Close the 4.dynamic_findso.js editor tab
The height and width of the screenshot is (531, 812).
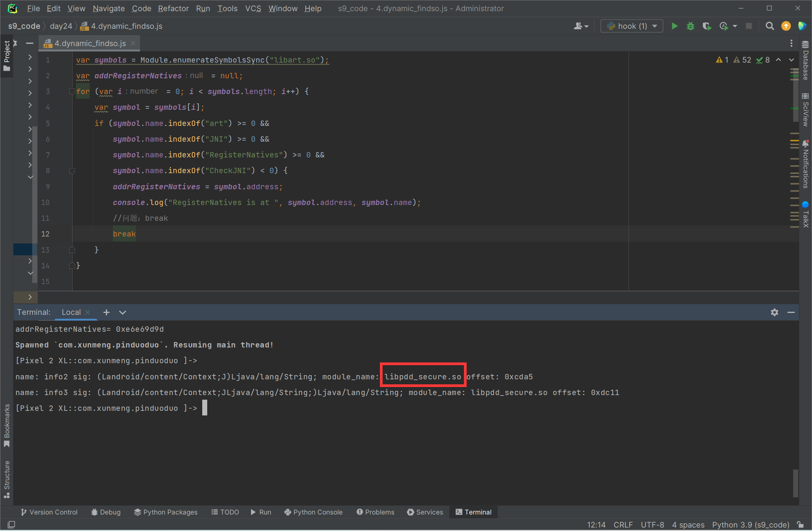tap(133, 43)
